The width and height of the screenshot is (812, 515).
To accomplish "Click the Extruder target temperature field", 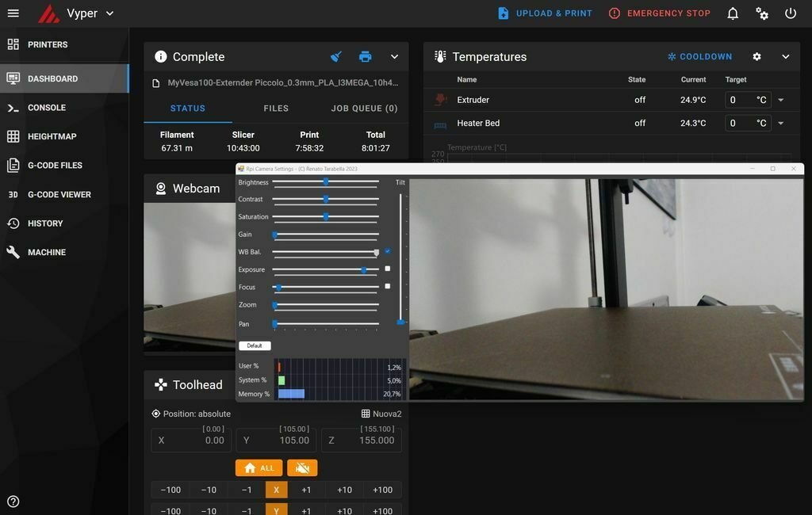I will (x=740, y=101).
